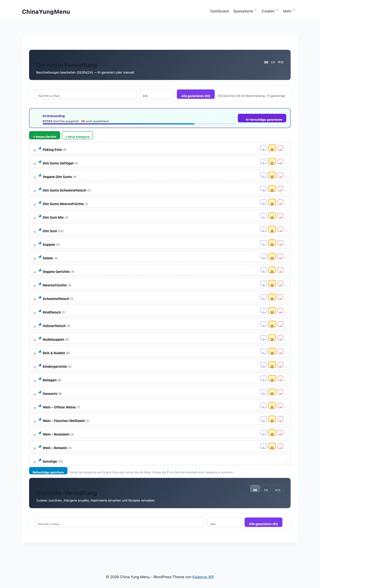This screenshot has height=588, width=373.
Task: Click the red x icon on Wein - Rotwein row
Action: point(280,446)
